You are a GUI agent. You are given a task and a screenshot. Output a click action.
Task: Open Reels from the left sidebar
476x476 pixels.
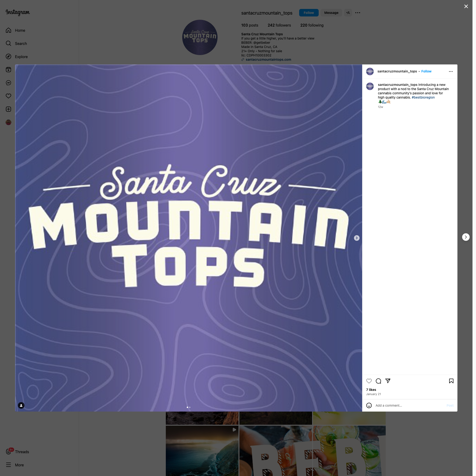coord(8,70)
